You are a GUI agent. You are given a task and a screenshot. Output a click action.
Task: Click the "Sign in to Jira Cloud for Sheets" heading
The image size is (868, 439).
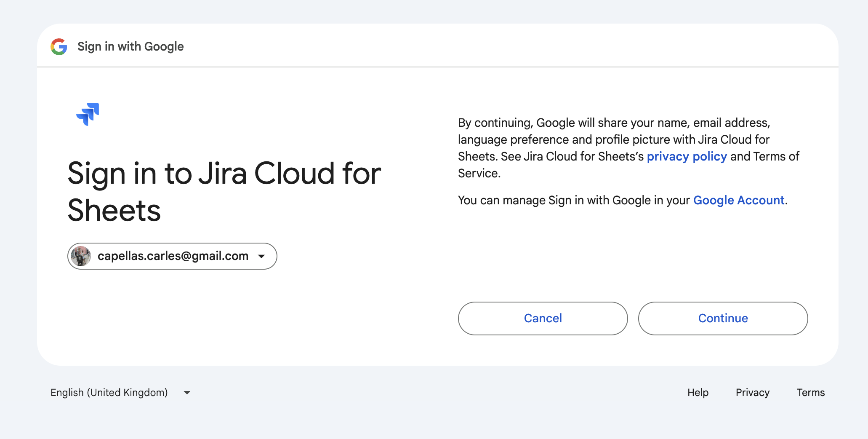coord(224,192)
